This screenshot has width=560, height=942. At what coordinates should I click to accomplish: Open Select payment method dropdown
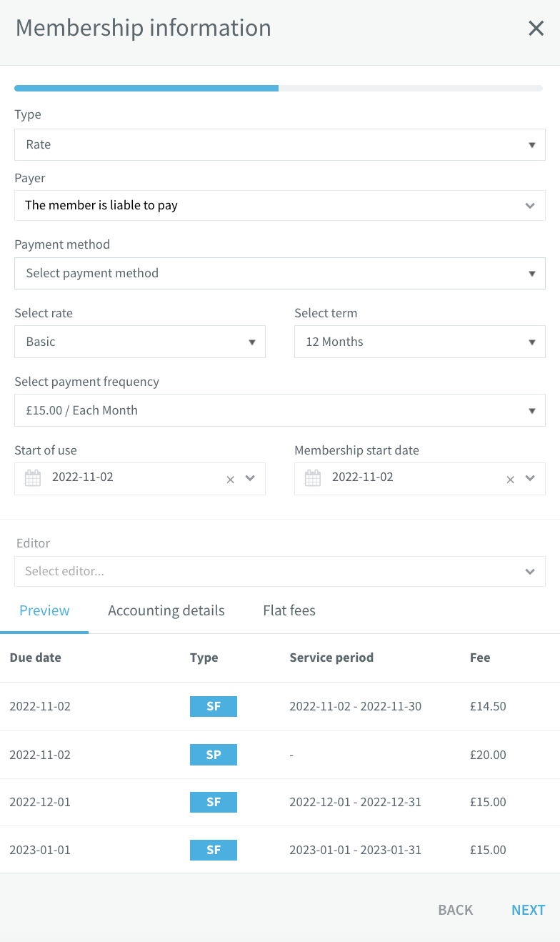click(280, 273)
